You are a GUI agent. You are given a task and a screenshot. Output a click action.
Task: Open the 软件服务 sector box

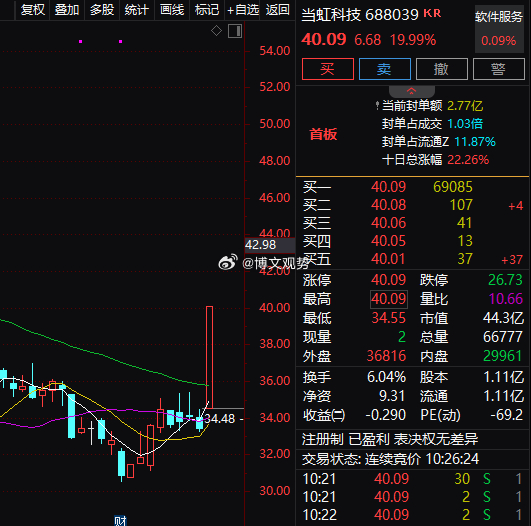click(499, 29)
